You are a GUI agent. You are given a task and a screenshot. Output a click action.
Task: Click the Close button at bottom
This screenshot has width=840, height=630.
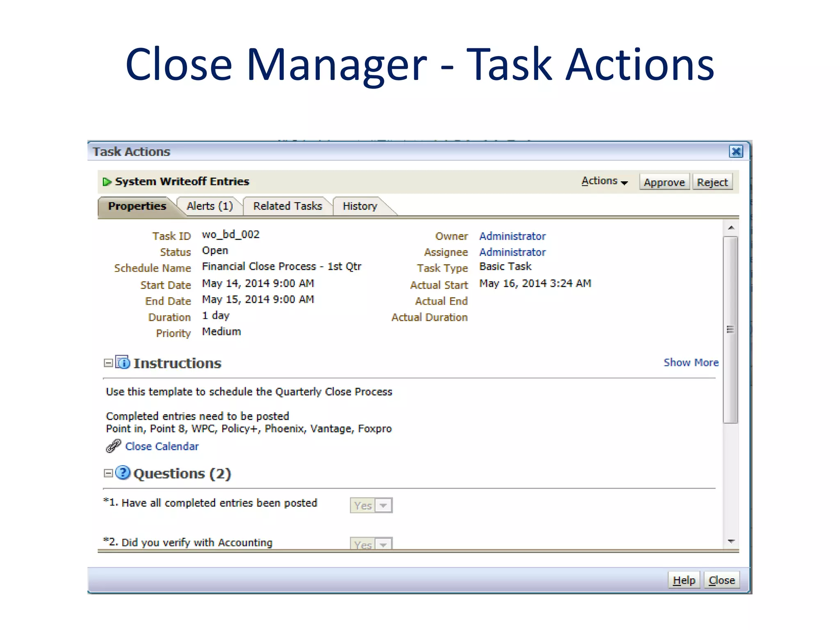click(x=721, y=580)
